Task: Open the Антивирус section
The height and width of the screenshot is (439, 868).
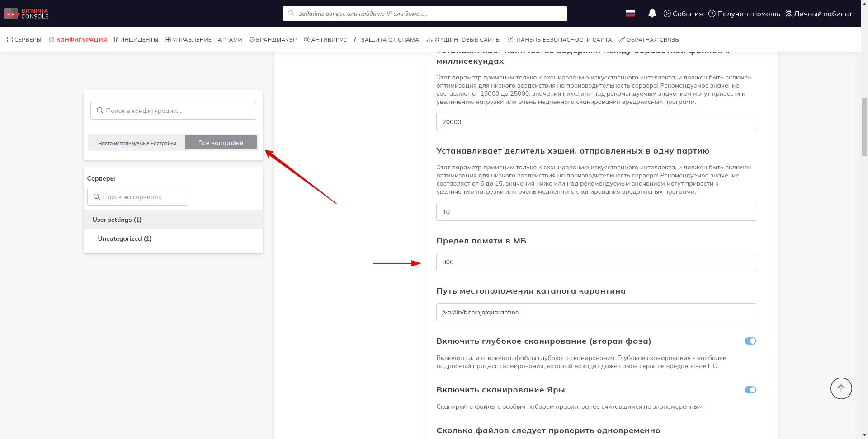Action: point(325,40)
